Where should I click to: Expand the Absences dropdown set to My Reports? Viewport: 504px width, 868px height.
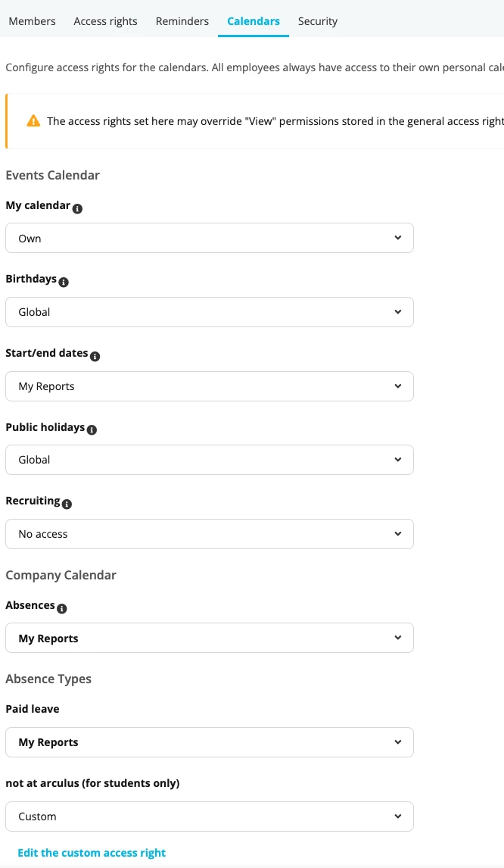point(210,639)
